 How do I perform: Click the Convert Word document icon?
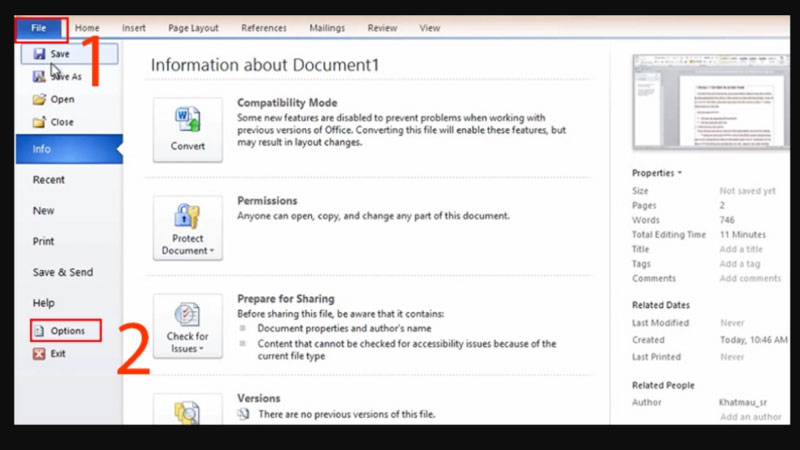point(188,120)
